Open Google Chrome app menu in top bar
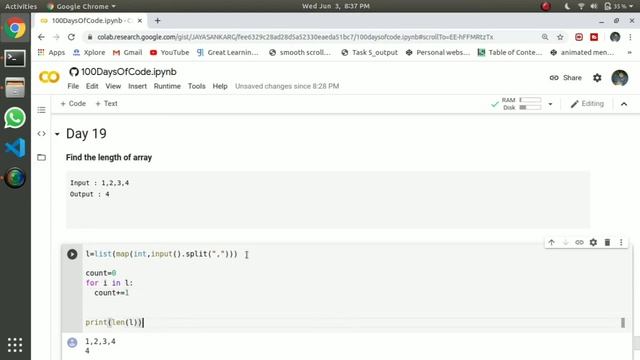The height and width of the screenshot is (360, 640). pyautogui.click(x=81, y=6)
